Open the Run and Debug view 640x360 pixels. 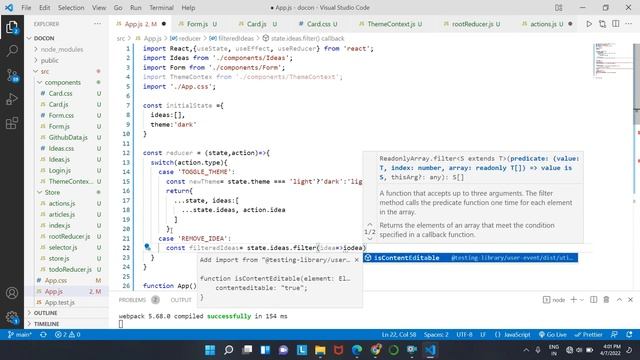(12, 99)
